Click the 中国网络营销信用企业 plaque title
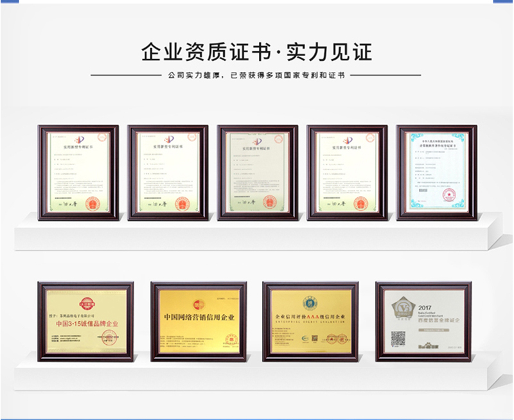The image size is (514, 420). 199,318
